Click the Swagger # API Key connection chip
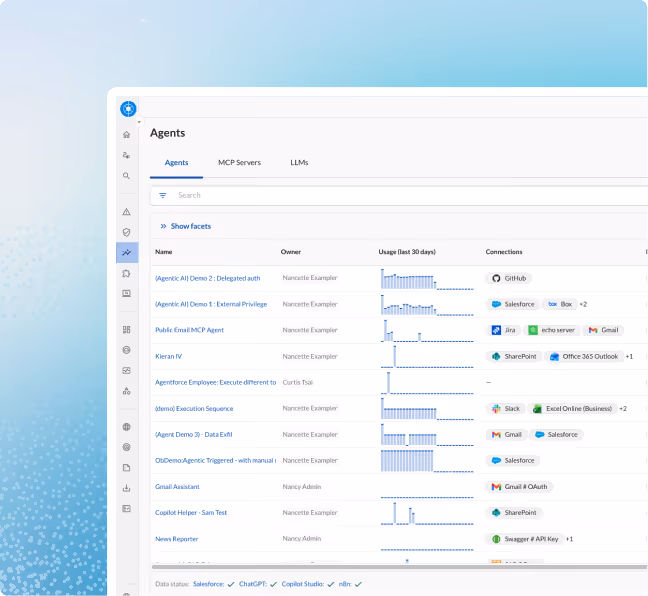Image resolution: width=648 pixels, height=596 pixels. pyautogui.click(x=525, y=539)
